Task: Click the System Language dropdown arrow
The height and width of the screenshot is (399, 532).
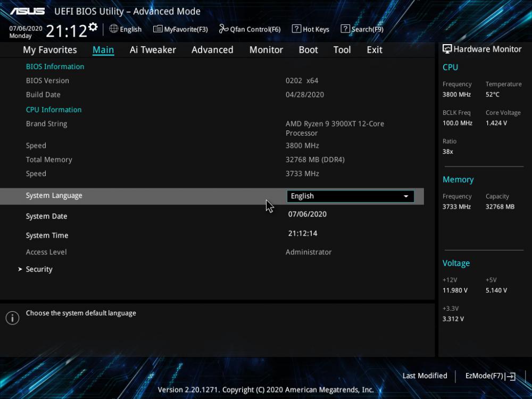Action: (406, 196)
